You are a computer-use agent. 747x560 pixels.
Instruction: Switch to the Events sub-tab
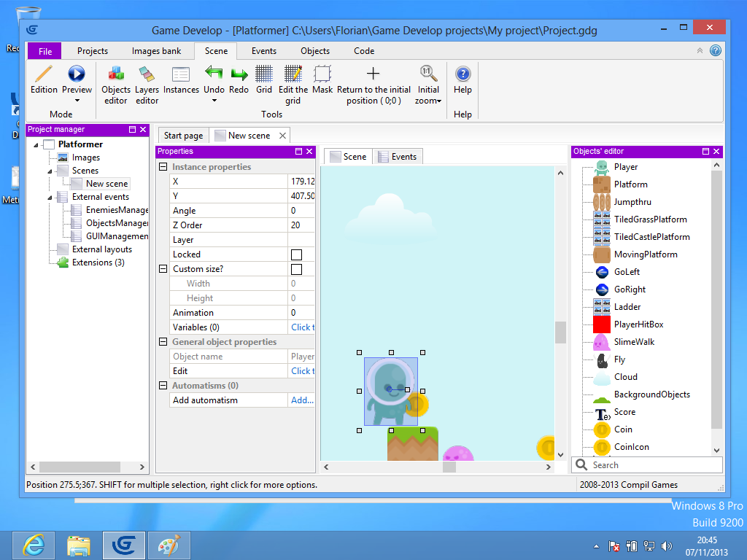[398, 157]
